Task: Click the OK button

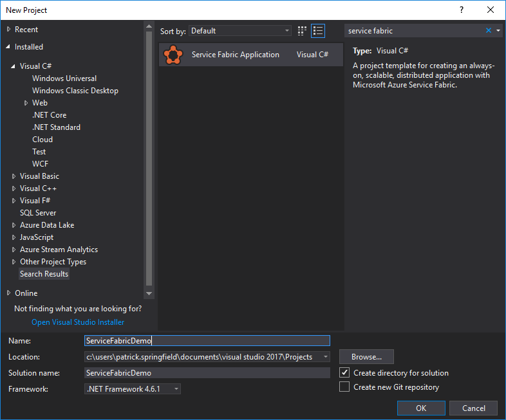Action: tap(420, 408)
